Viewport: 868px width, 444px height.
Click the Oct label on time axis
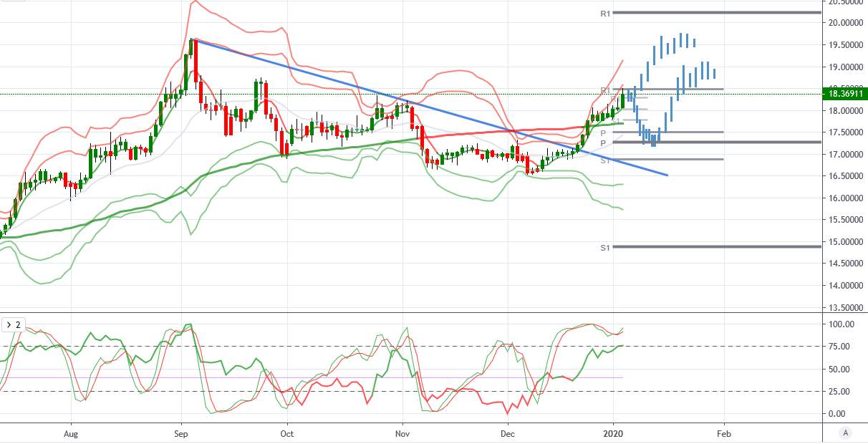[286, 433]
